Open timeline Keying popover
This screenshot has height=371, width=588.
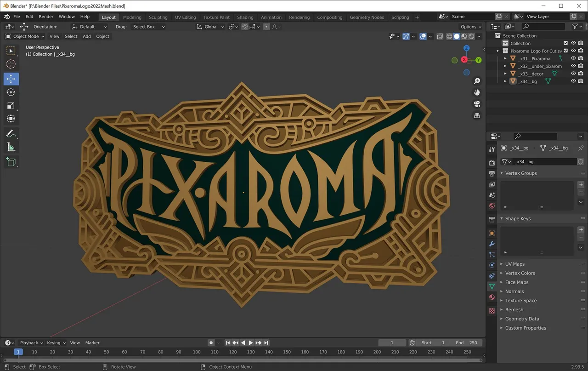coord(56,342)
